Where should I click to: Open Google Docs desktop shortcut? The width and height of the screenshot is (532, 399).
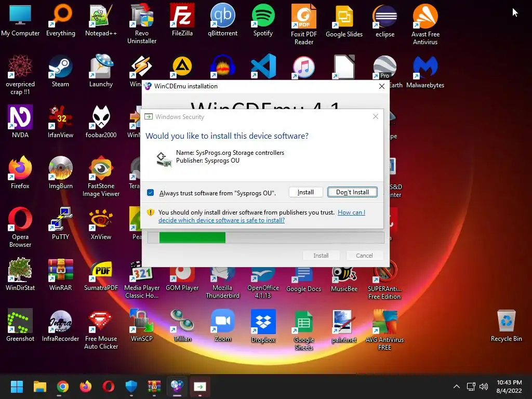[x=303, y=280]
